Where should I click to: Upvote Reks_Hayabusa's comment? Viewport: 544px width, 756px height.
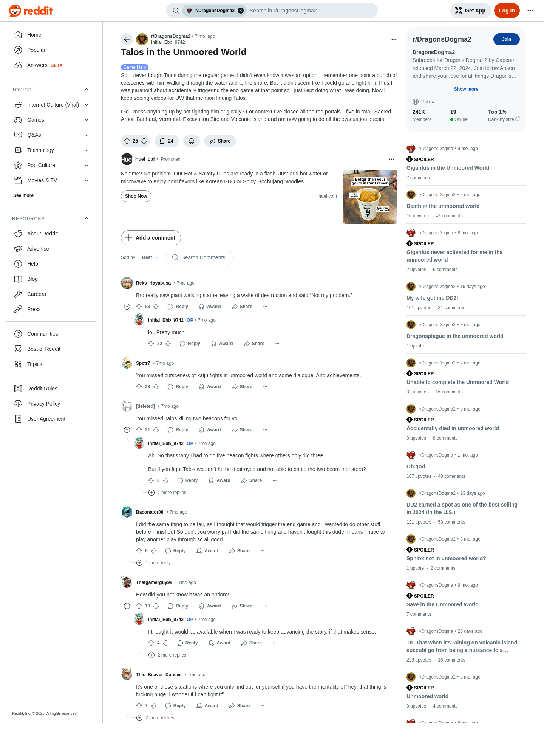(x=139, y=307)
